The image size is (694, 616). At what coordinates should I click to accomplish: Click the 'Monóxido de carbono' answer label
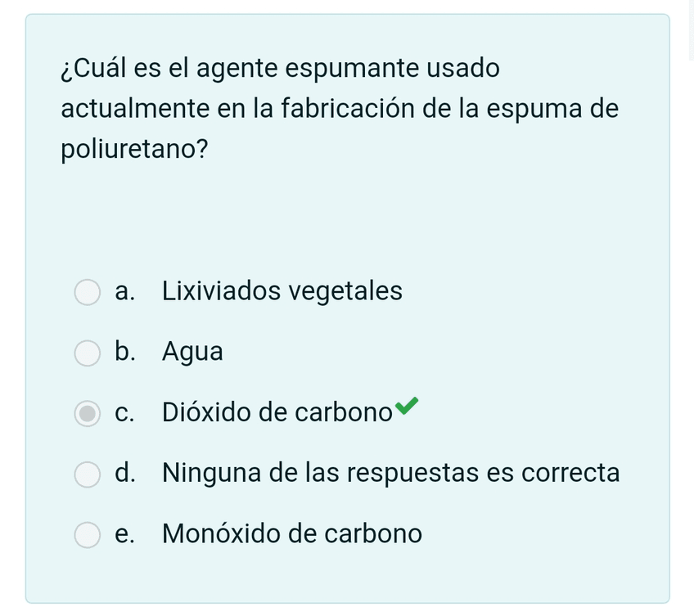292,533
